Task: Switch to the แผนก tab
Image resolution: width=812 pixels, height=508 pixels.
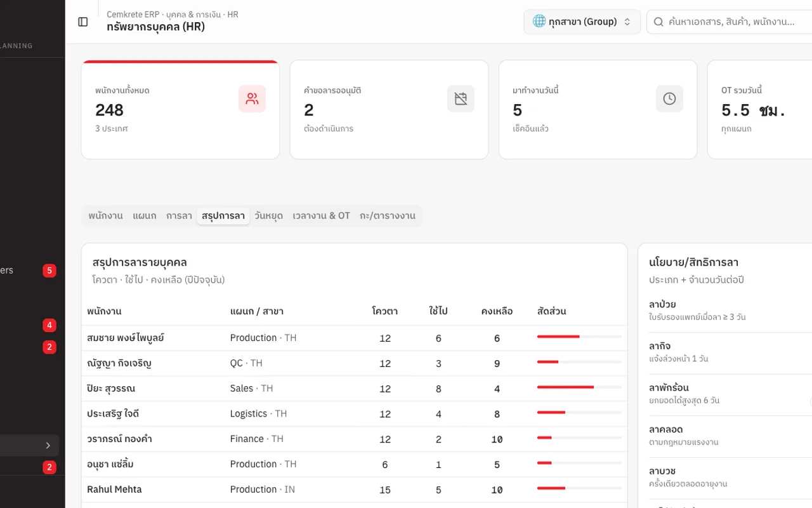Action: (x=145, y=216)
